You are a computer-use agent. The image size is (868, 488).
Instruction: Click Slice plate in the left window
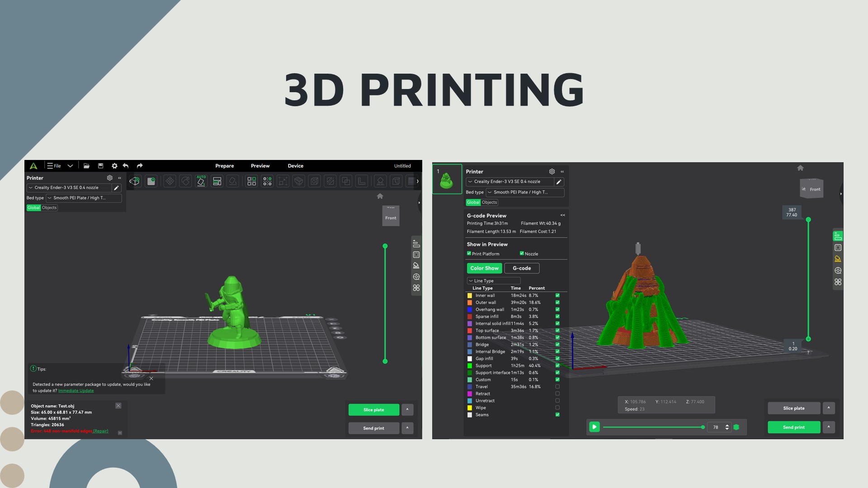pyautogui.click(x=374, y=410)
